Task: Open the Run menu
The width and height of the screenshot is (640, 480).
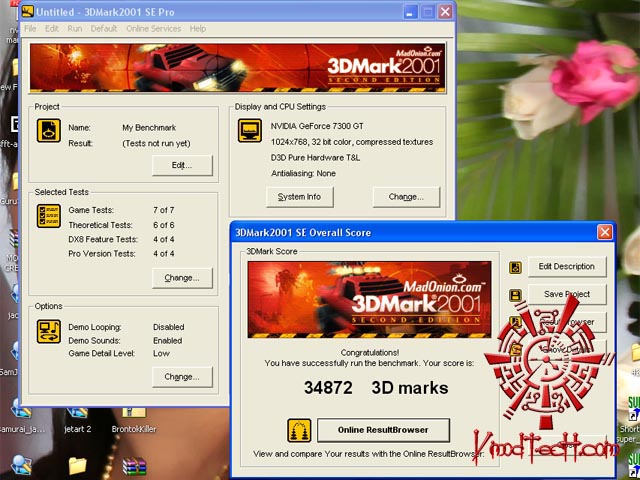Action: coord(75,29)
